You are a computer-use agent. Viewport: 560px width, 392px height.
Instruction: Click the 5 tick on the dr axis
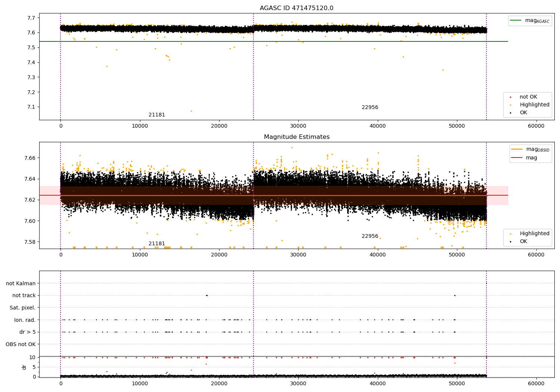[34, 367]
